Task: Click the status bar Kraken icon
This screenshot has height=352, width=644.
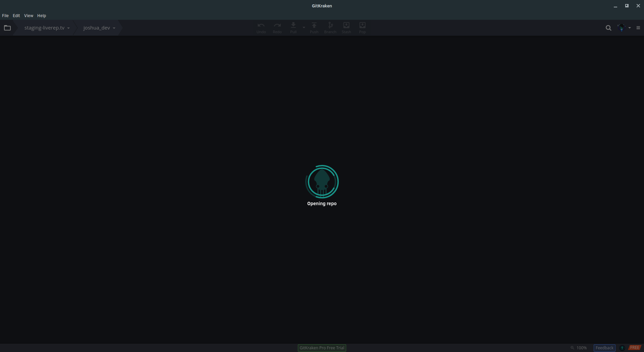Action: pyautogui.click(x=622, y=348)
